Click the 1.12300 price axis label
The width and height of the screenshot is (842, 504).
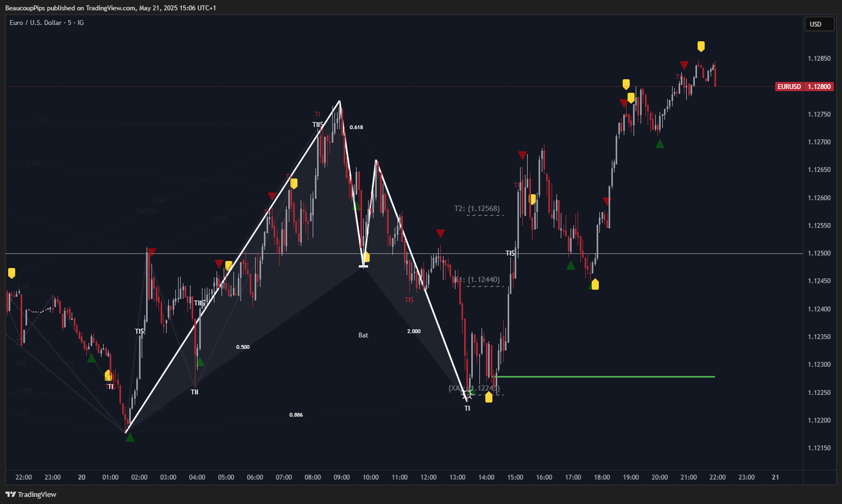[819, 365]
